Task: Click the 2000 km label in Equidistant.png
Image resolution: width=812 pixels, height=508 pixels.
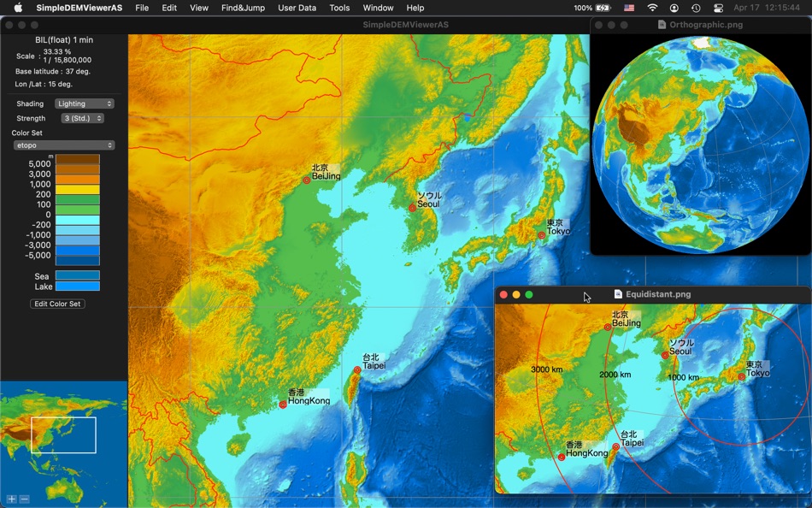Action: 615,375
